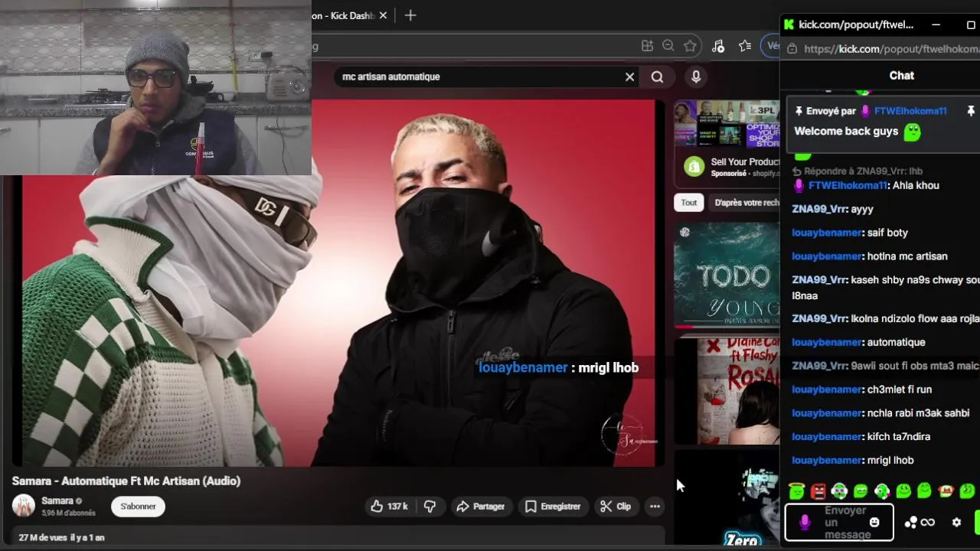Click the infinity icon beside chat input

(x=928, y=522)
